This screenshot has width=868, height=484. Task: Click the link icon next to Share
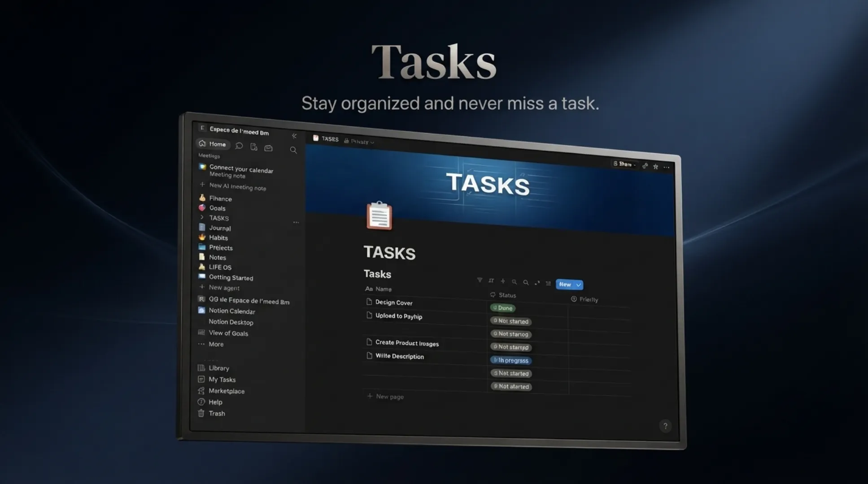click(x=645, y=166)
